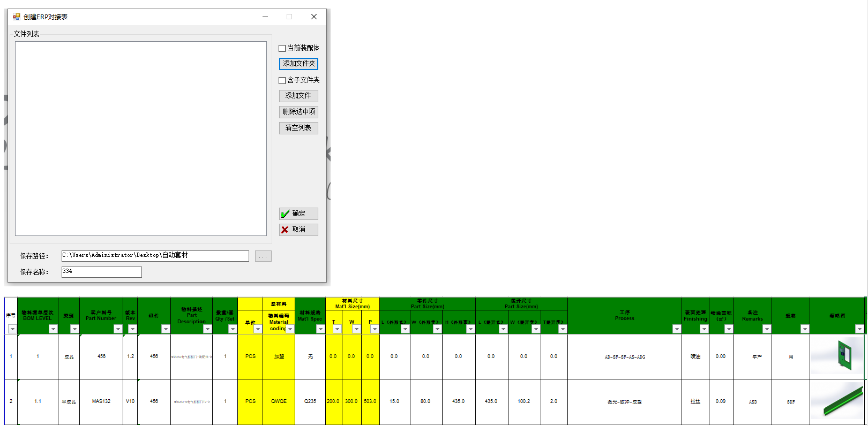Click the green checkmark 确定 button
Image resolution: width=868 pixels, height=426 pixels.
point(298,214)
